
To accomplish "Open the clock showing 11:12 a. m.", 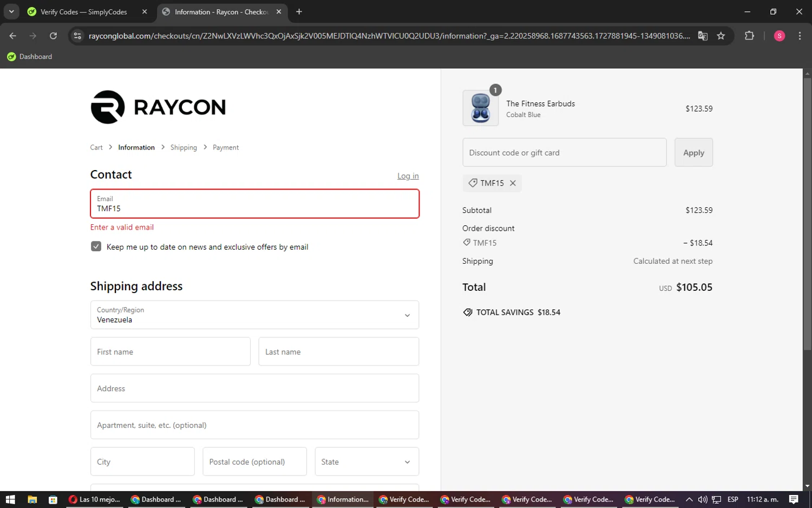I will (x=762, y=499).
